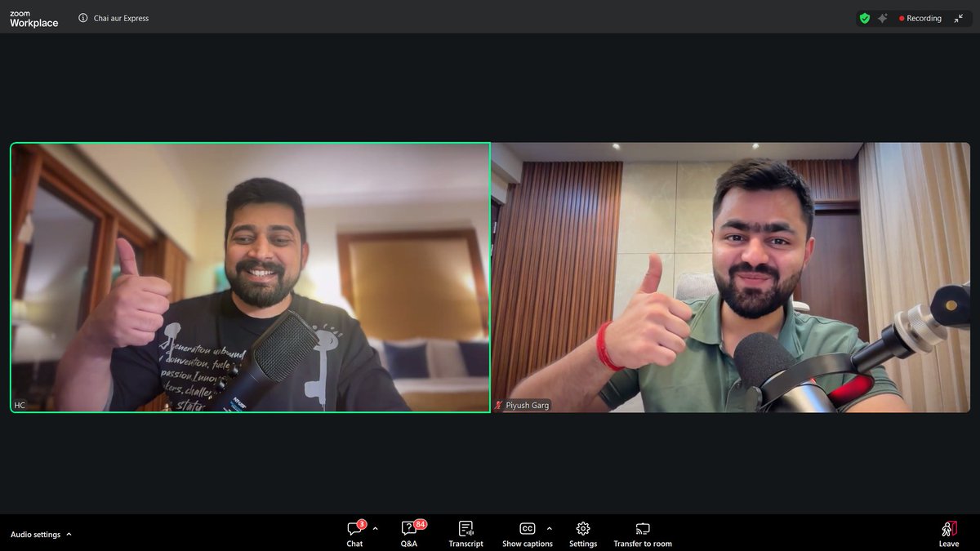Open the Chat options chevron
Image resolution: width=980 pixels, height=551 pixels.
click(374, 527)
